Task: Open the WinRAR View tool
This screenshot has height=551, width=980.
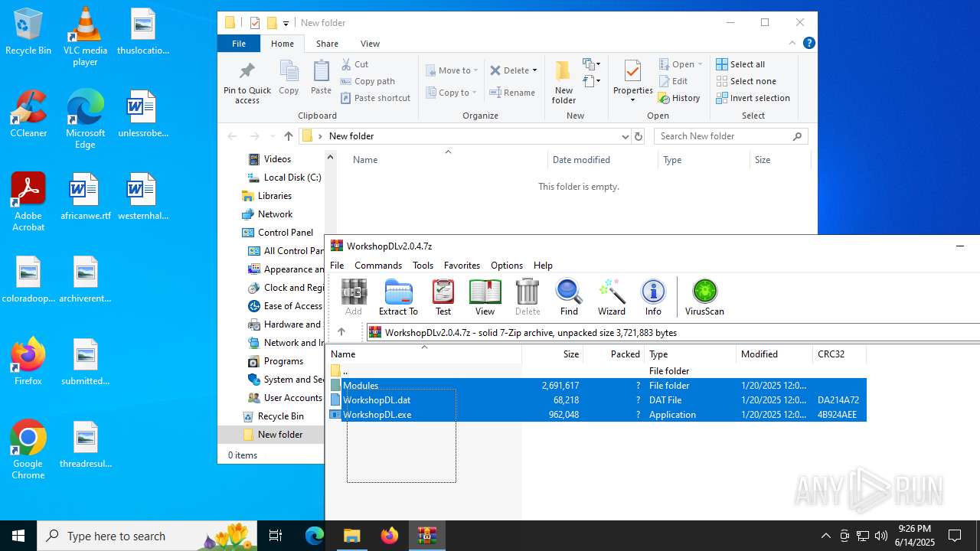Action: [x=485, y=297]
